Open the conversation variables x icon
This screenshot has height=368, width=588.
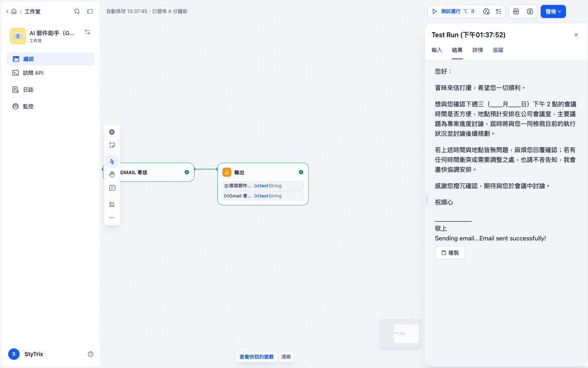click(x=530, y=11)
